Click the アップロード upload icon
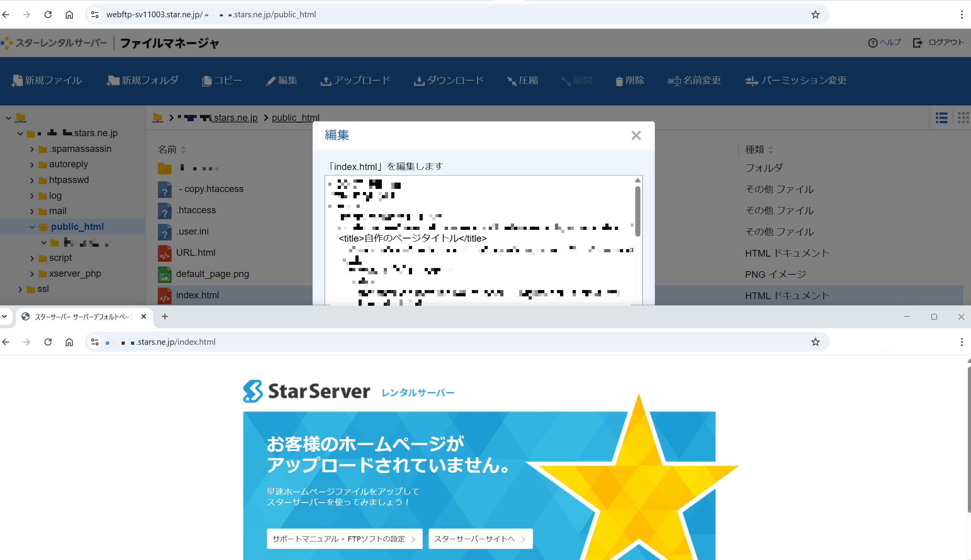The height and width of the screenshot is (560, 971). (326, 81)
